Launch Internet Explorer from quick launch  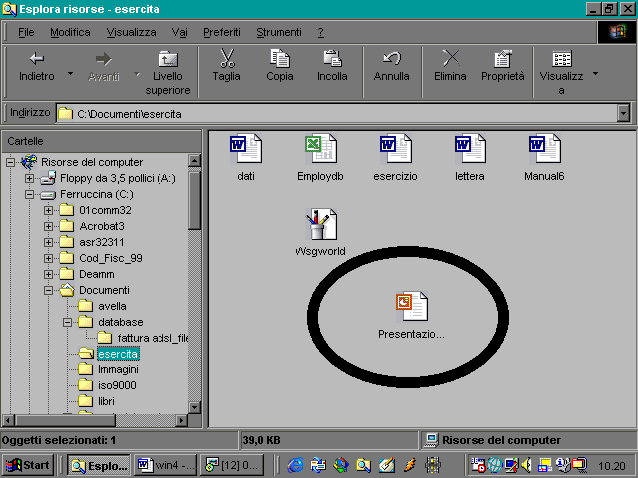coord(295,465)
